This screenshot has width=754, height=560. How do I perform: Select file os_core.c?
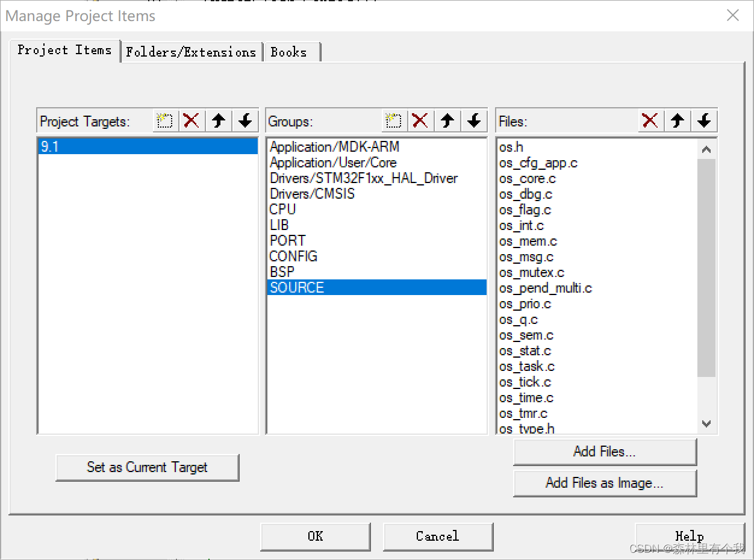[x=597, y=179]
